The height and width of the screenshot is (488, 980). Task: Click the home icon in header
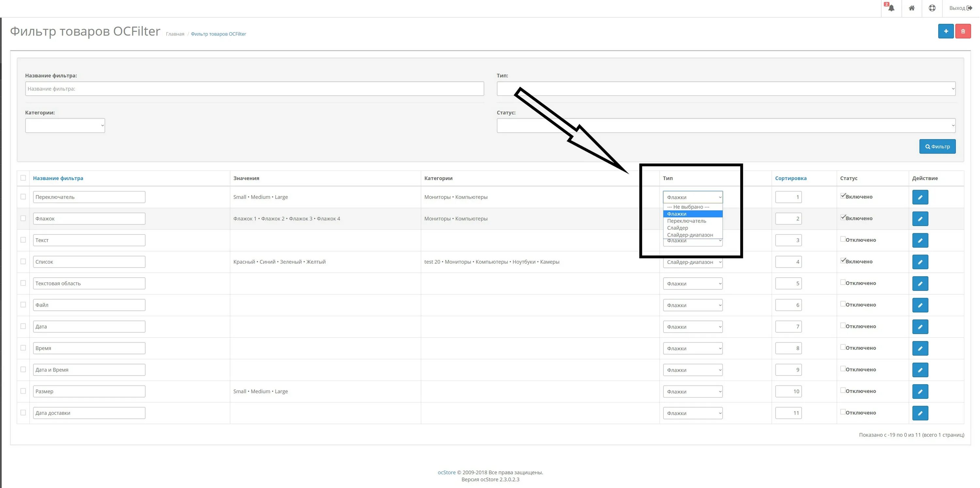click(x=911, y=8)
